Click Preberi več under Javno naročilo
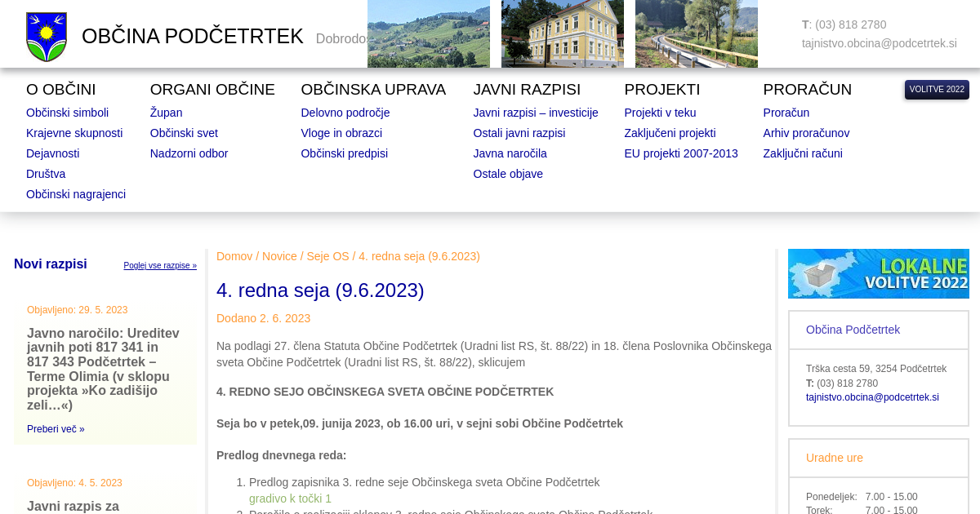 56,429
